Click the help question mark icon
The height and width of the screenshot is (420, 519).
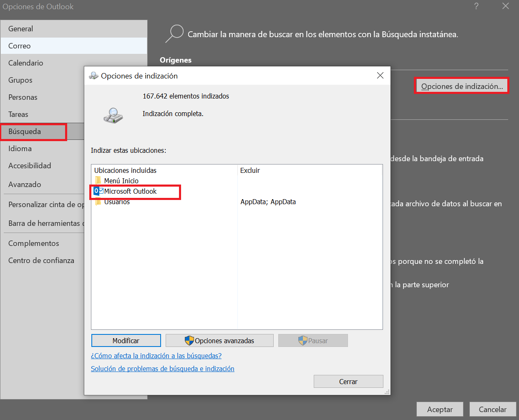click(x=476, y=6)
